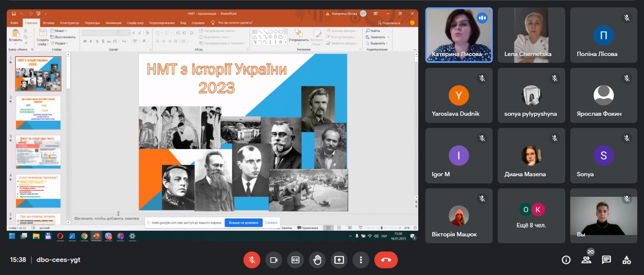Toggle italic К formatting button

tap(91, 41)
